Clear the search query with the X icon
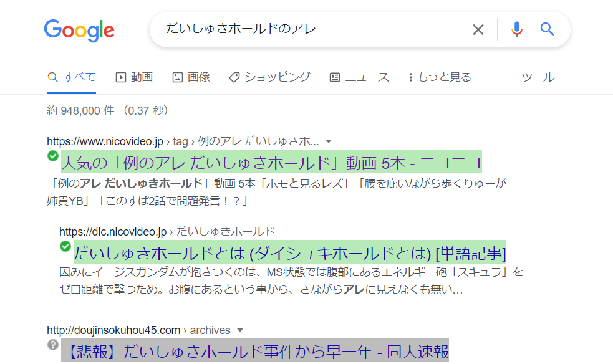 [x=478, y=30]
